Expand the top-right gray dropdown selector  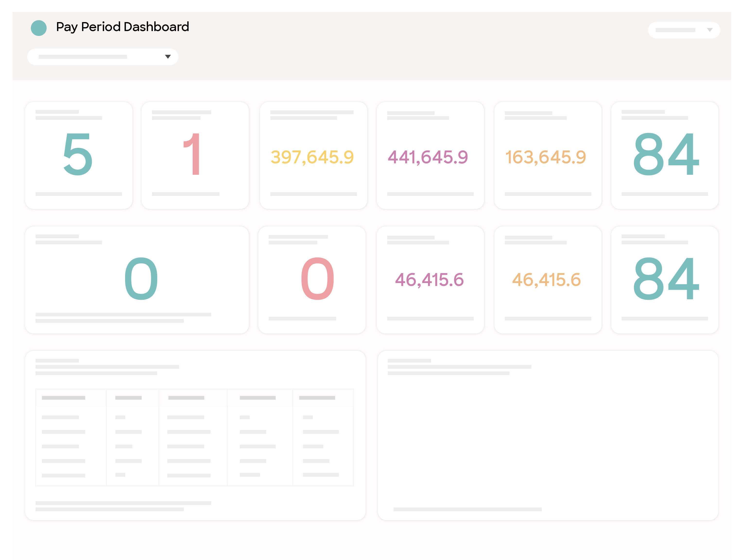pyautogui.click(x=683, y=30)
